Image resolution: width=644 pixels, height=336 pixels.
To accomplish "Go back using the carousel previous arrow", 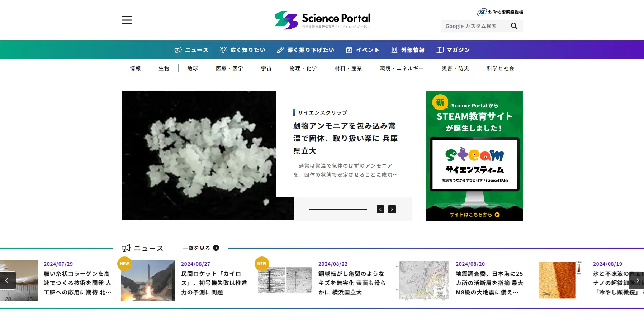I will click(380, 209).
